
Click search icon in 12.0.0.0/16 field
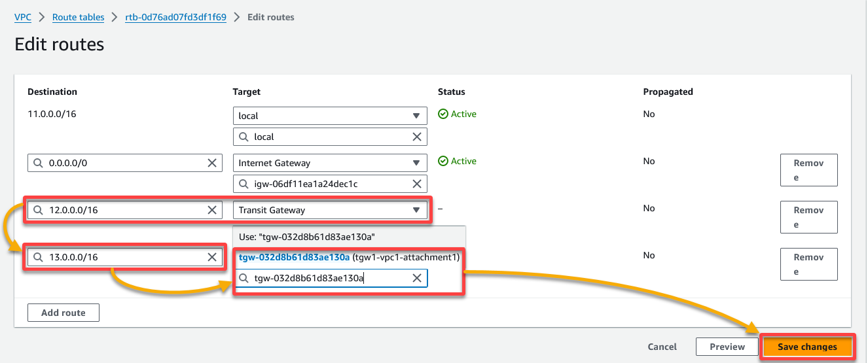pos(38,210)
